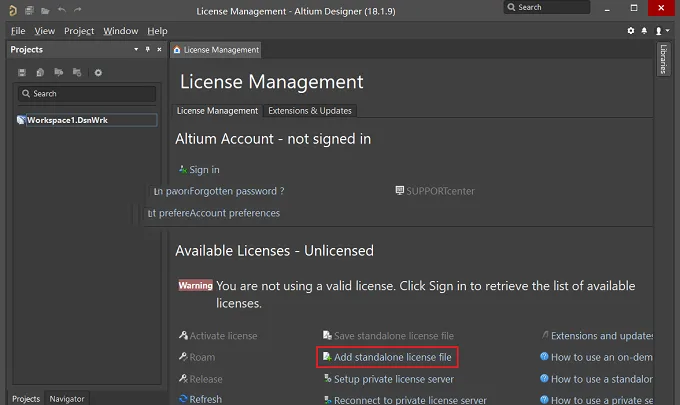Select the Projects bottom panel tab

point(26,398)
